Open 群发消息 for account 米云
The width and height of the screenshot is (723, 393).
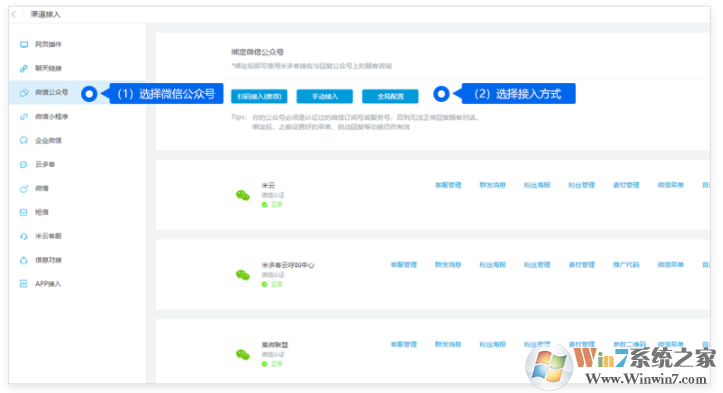492,185
